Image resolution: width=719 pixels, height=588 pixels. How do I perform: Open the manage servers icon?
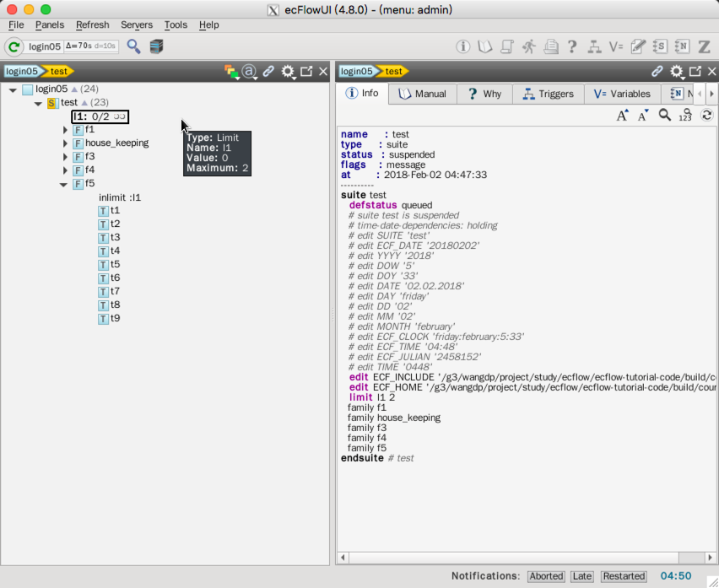(x=156, y=46)
